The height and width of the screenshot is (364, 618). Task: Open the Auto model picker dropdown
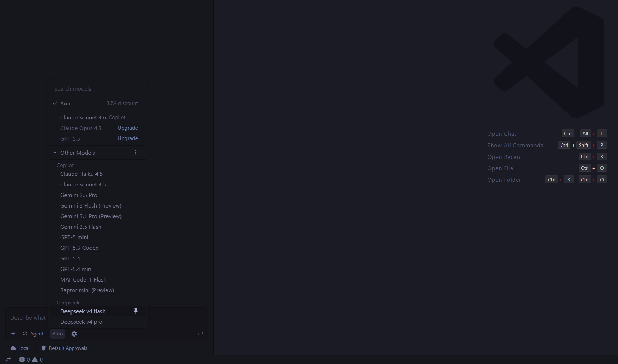tap(57, 334)
